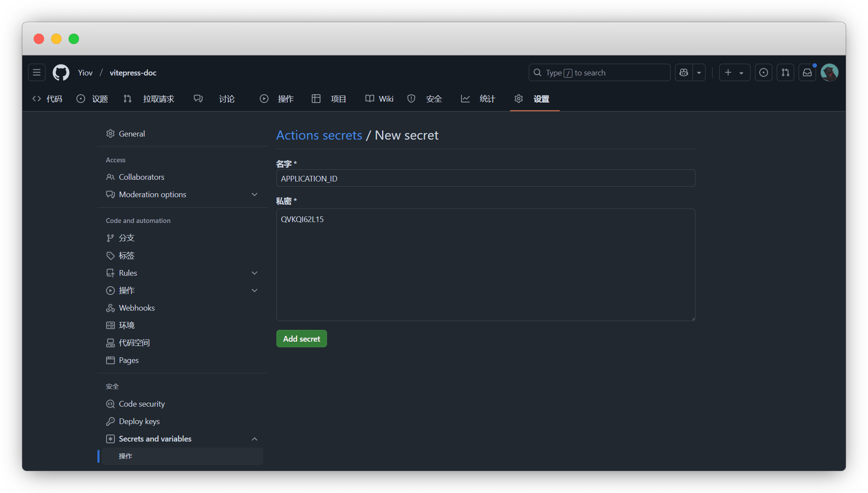This screenshot has height=493, width=868.
Task: Click the GitHub logo icon
Action: (61, 72)
